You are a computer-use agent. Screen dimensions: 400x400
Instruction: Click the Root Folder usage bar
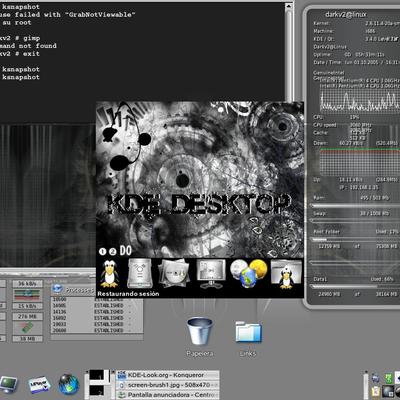354,239
